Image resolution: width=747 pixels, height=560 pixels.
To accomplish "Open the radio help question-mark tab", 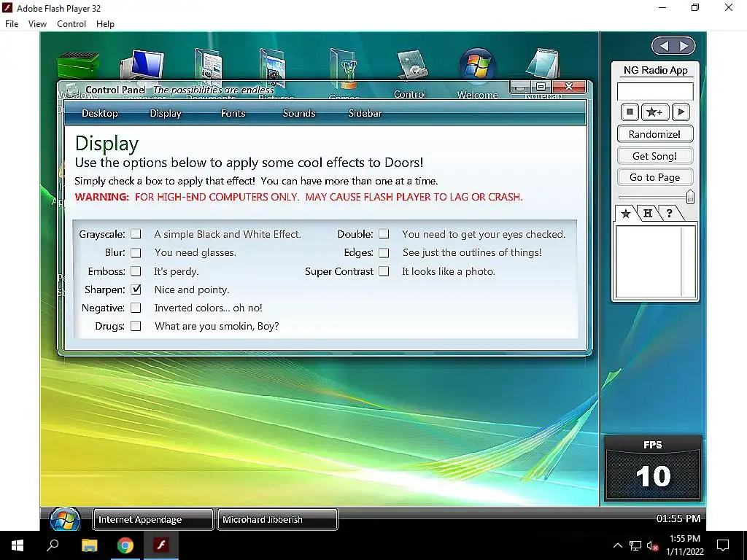I will coord(670,214).
